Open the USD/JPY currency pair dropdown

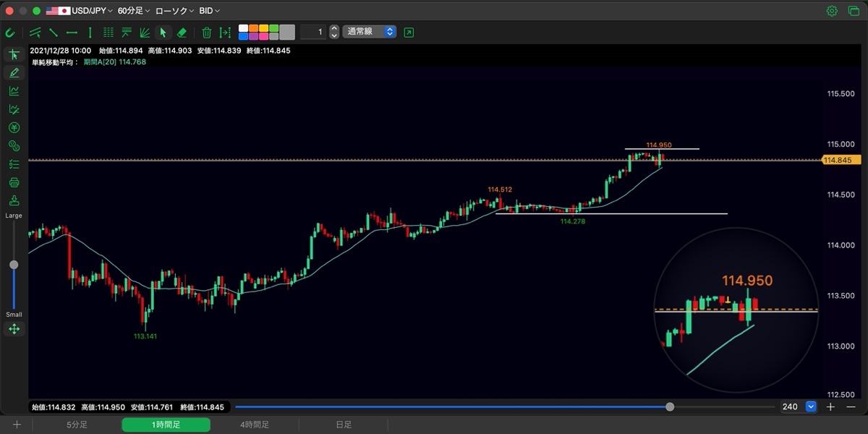[80, 11]
